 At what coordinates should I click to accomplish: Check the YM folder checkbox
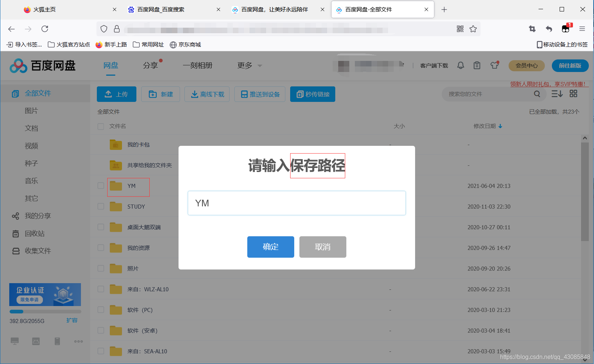coord(101,186)
